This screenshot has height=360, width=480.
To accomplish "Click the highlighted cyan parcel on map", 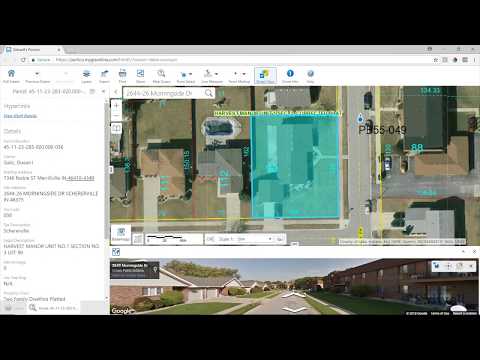I will click(295, 167).
